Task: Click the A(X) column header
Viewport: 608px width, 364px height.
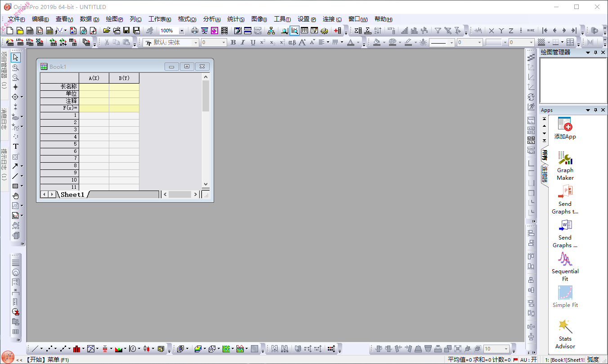Action: [94, 78]
